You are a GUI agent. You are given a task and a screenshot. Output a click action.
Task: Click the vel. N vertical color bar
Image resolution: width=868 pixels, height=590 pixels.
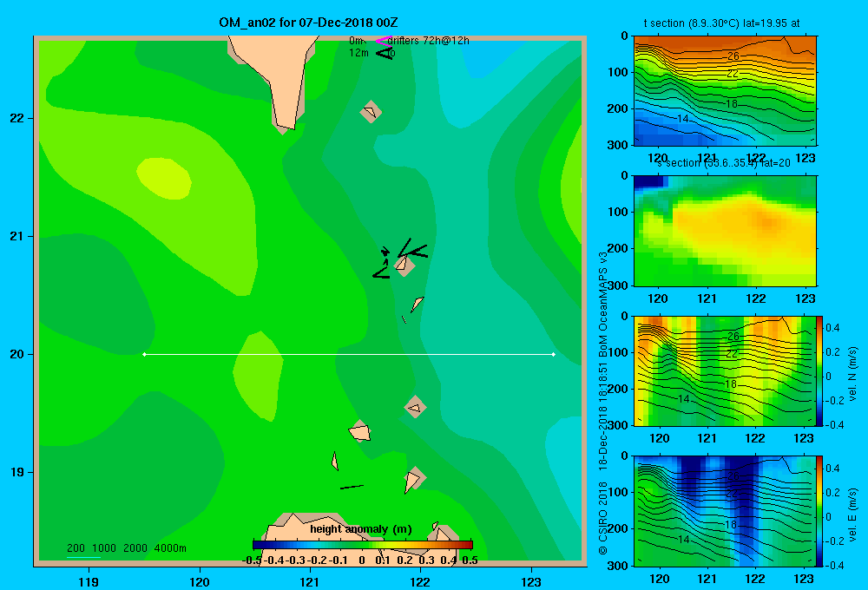click(819, 370)
